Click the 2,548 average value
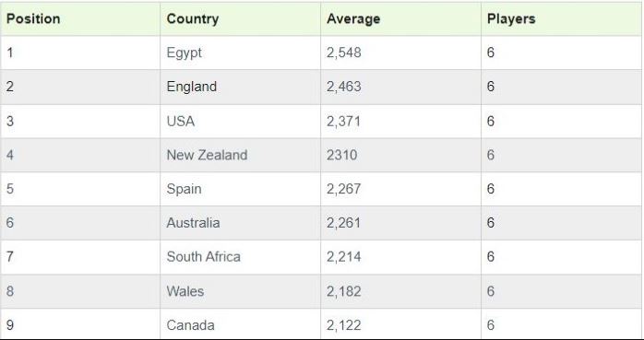The width and height of the screenshot is (644, 340). (344, 53)
